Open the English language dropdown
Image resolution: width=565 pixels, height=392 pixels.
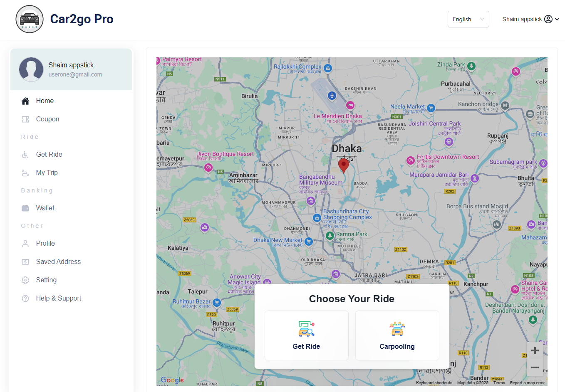click(468, 19)
